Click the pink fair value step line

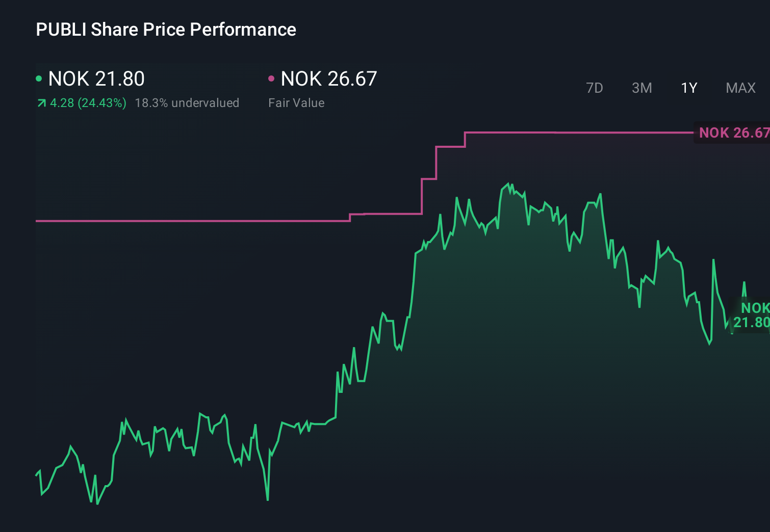(204, 221)
